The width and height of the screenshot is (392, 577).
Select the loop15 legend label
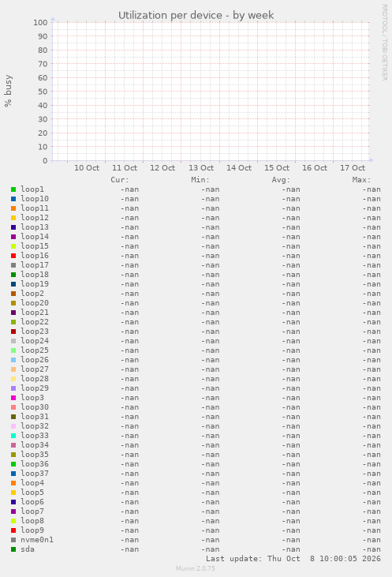point(35,246)
